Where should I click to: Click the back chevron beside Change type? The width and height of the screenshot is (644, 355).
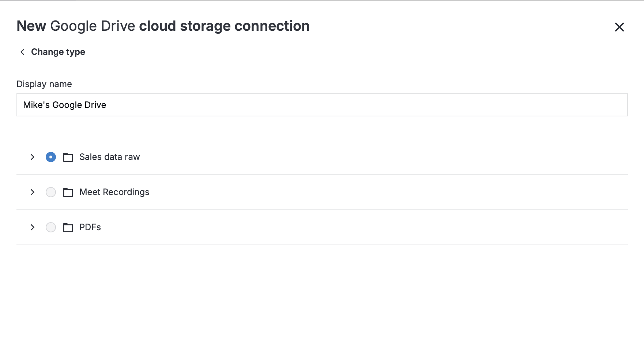pyautogui.click(x=22, y=52)
